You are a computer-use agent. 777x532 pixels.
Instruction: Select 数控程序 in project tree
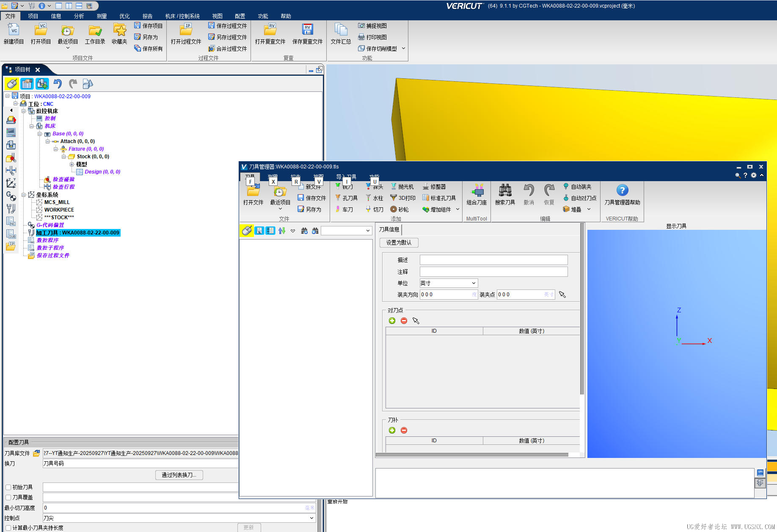(47, 240)
